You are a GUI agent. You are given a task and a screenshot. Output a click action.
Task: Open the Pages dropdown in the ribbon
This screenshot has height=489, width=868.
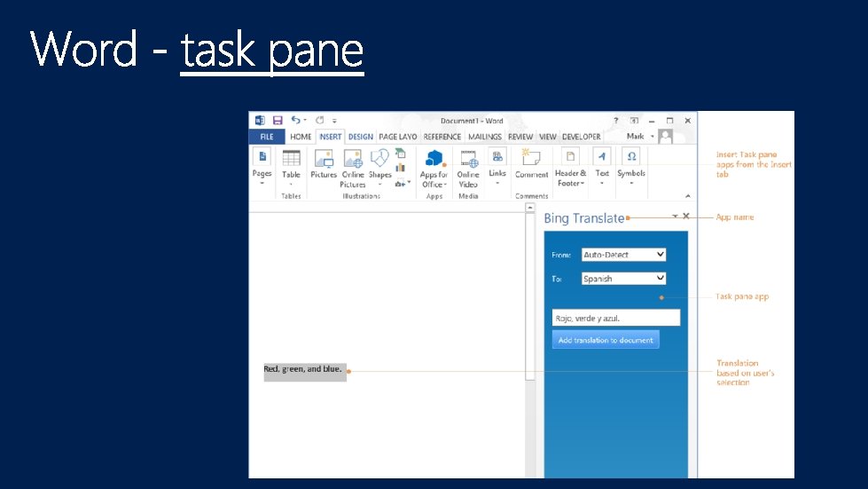[x=262, y=166]
